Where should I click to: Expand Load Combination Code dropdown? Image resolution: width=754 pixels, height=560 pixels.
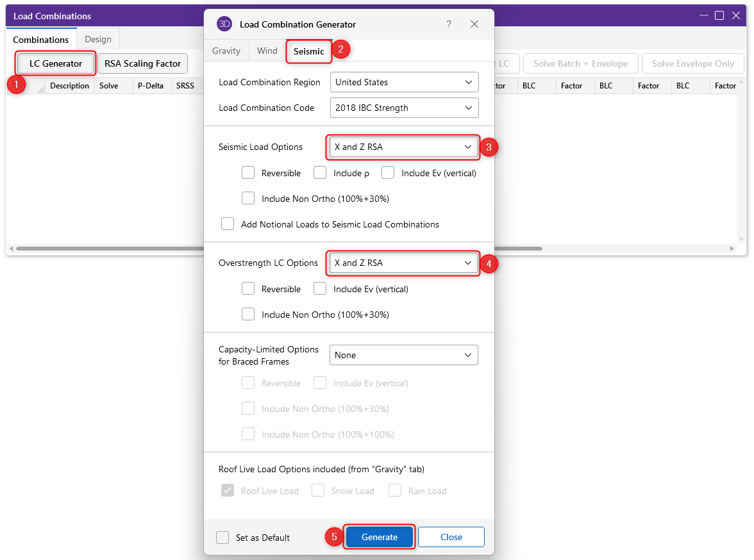point(405,108)
